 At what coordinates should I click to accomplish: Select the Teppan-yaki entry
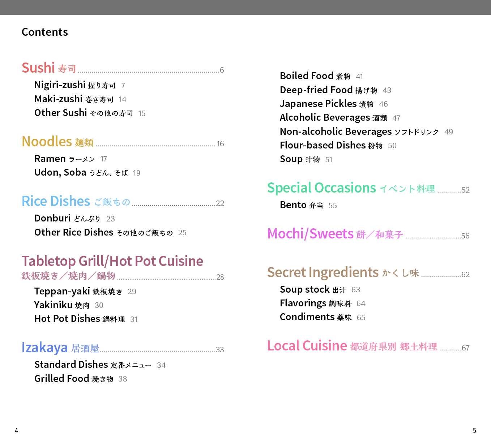(85, 291)
